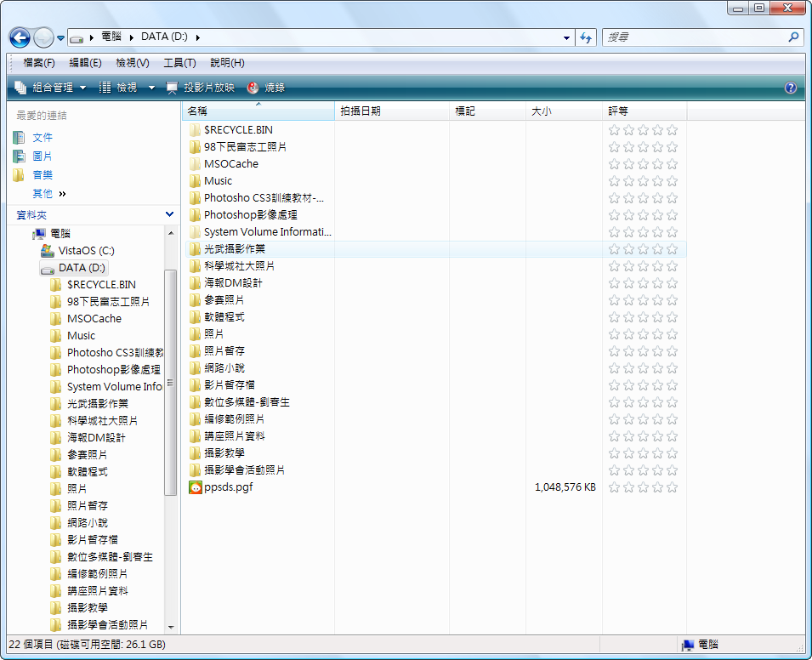
Task: Click the Back navigation arrow button
Action: [20, 37]
